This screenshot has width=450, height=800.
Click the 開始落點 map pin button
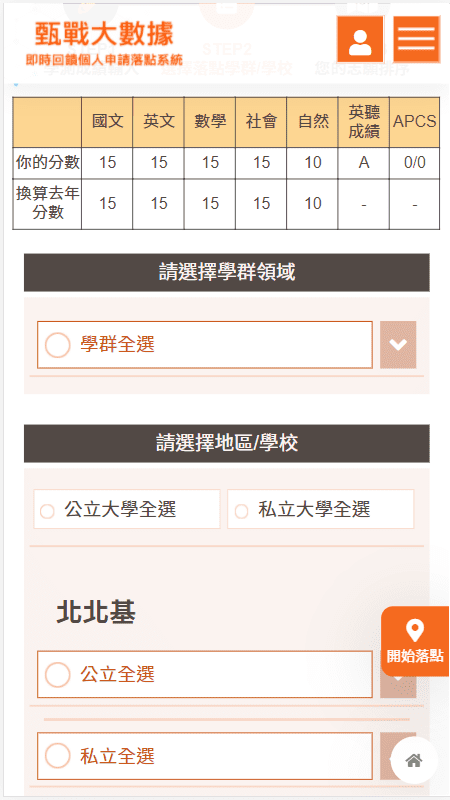415,641
